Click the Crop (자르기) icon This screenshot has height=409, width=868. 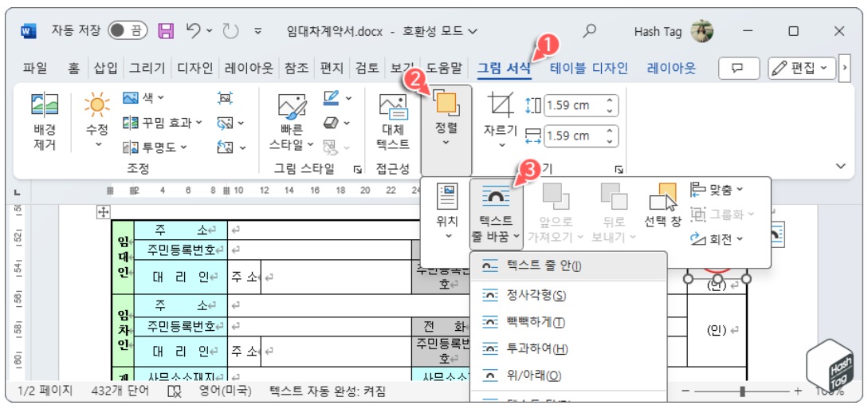tap(501, 104)
